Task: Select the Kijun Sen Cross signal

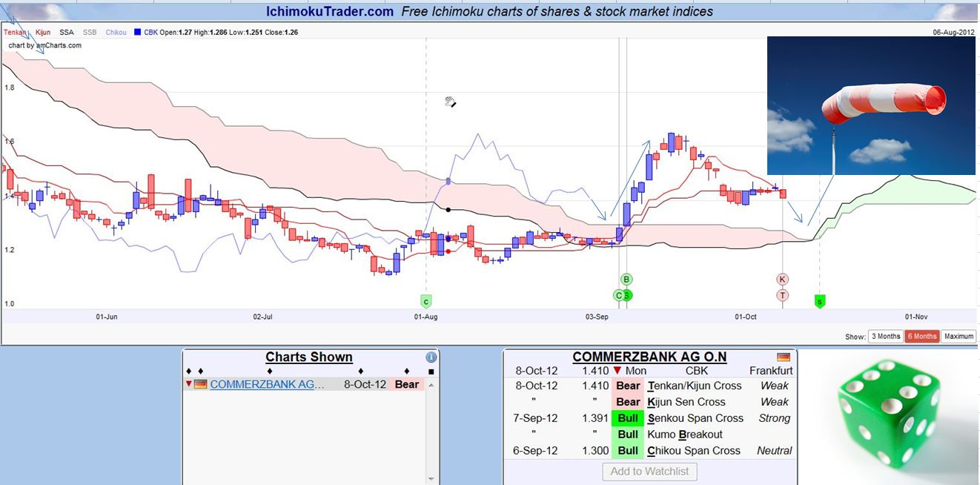Action: (x=686, y=402)
